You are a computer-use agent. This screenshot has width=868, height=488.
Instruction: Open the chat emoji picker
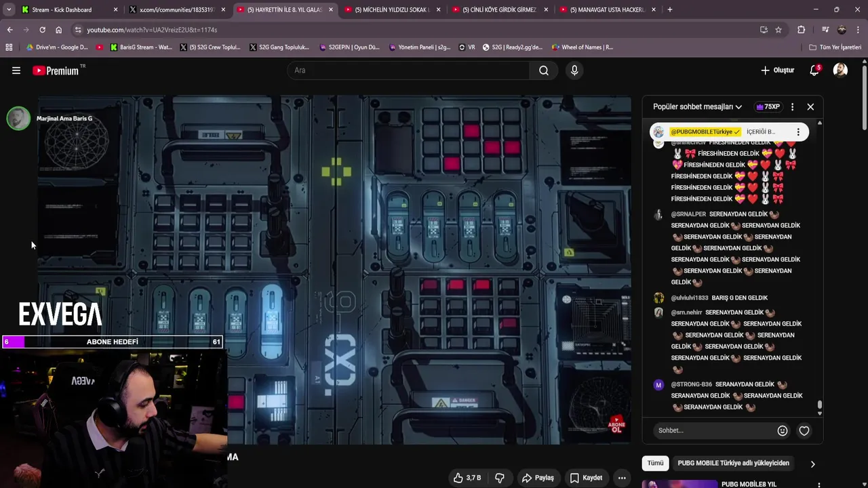pyautogui.click(x=783, y=430)
